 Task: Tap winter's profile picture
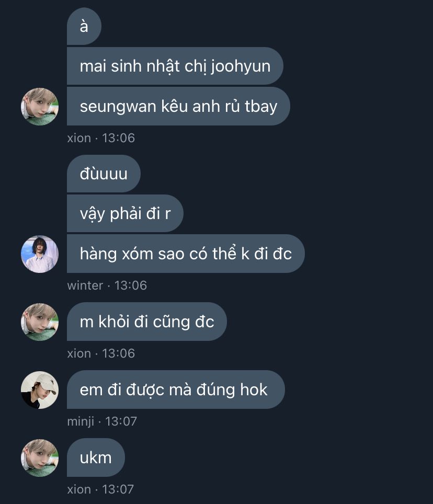pos(40,254)
